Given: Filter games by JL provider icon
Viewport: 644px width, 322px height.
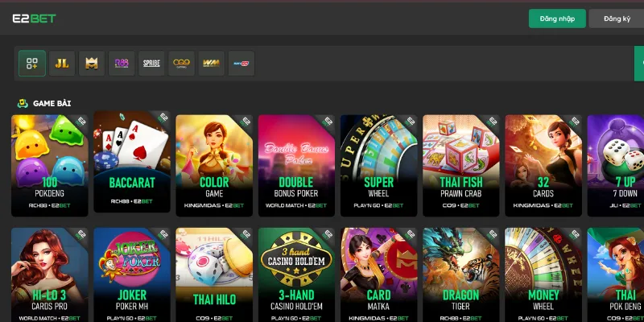Looking at the screenshot, I should [x=62, y=64].
